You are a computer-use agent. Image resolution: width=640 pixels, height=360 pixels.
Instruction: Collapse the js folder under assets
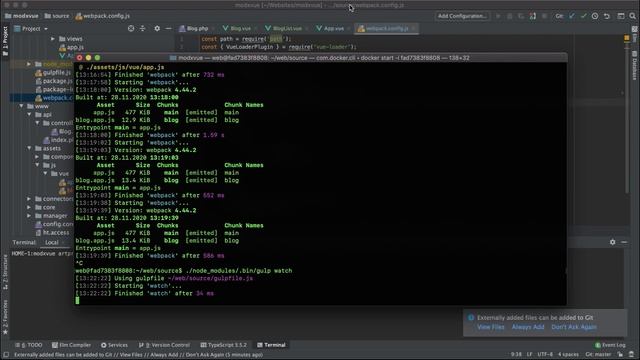pos(37,165)
